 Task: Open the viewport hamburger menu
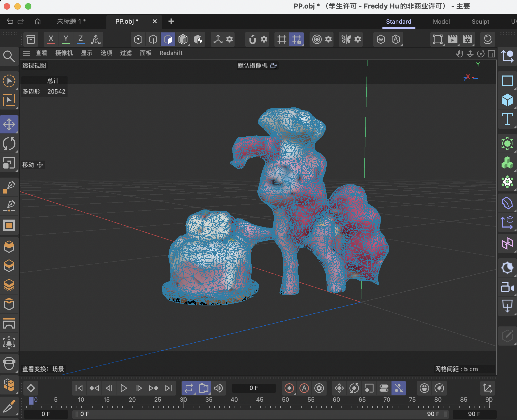click(27, 53)
